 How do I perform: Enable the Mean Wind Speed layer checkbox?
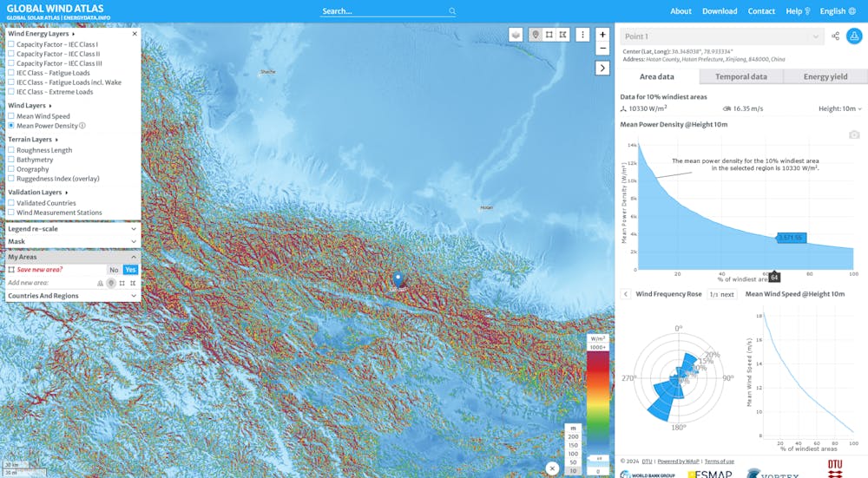pos(11,116)
